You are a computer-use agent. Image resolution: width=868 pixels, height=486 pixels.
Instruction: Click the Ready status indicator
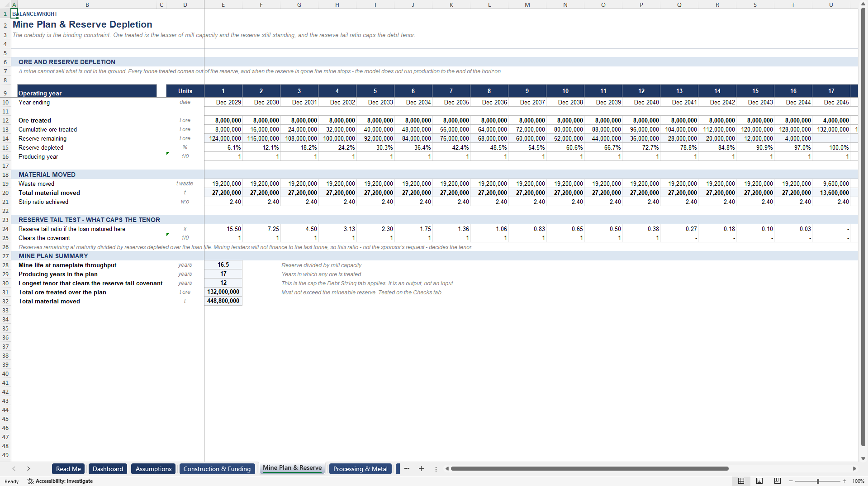coord(12,481)
